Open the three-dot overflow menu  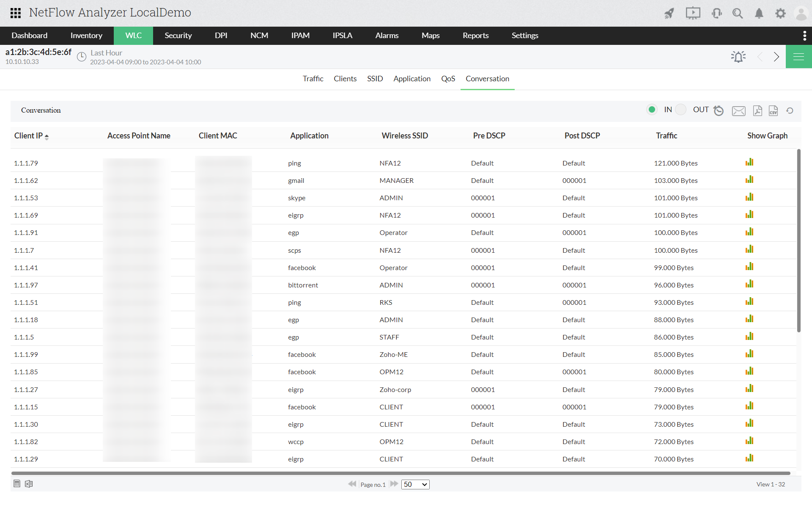tap(805, 36)
